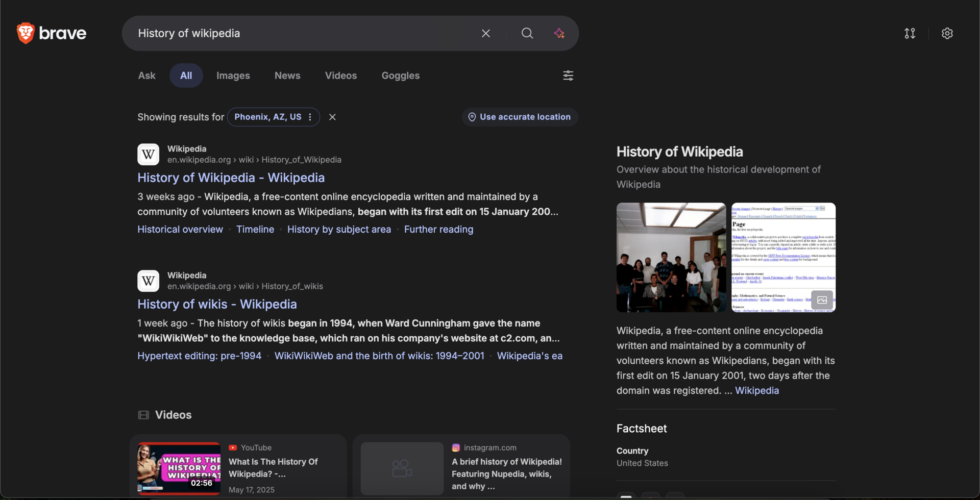Open History of Wikipedia - Wikipedia result
Viewport: 980px width, 500px height.
pos(231,178)
